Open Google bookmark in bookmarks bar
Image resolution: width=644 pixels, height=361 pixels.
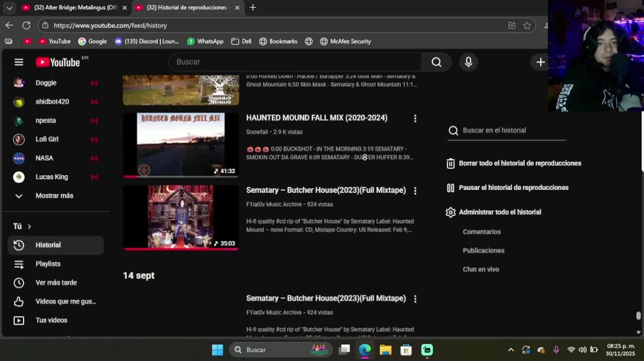pyautogui.click(x=92, y=41)
